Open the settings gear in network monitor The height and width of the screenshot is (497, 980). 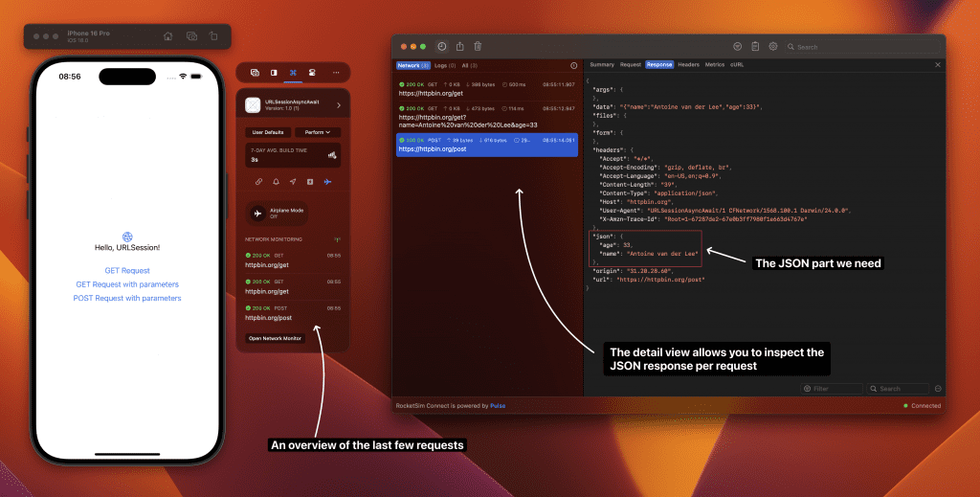(x=773, y=46)
